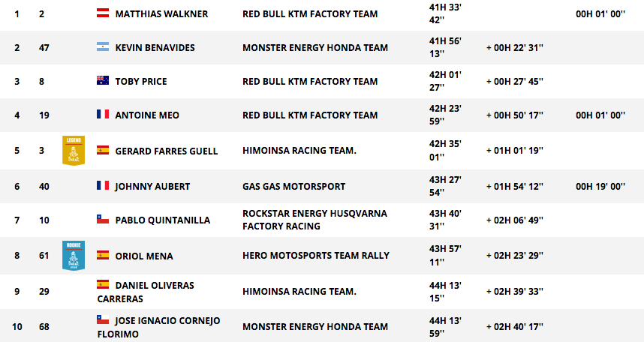Click Oriol Mena's gap +02H 23' 29''
This screenshot has height=342, width=644.
pos(515,255)
